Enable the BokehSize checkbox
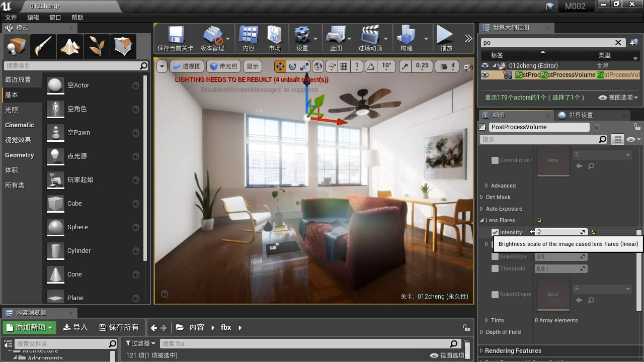 (495, 256)
